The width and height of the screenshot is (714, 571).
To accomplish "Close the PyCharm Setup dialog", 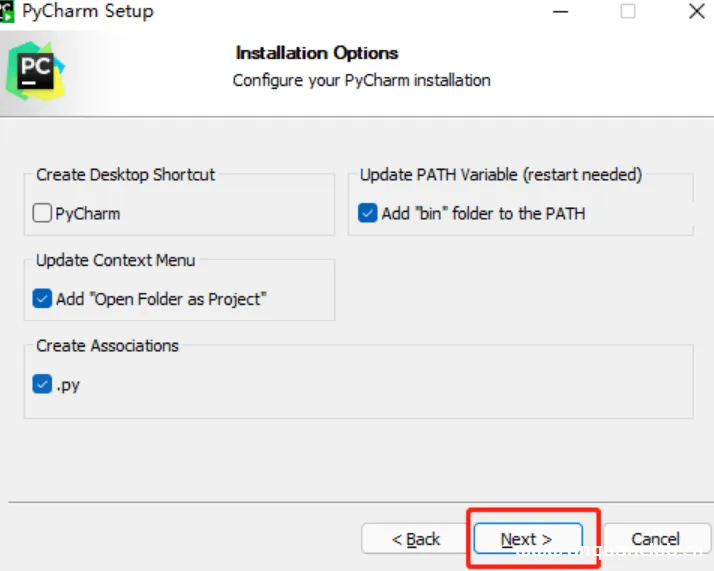I will 696,12.
